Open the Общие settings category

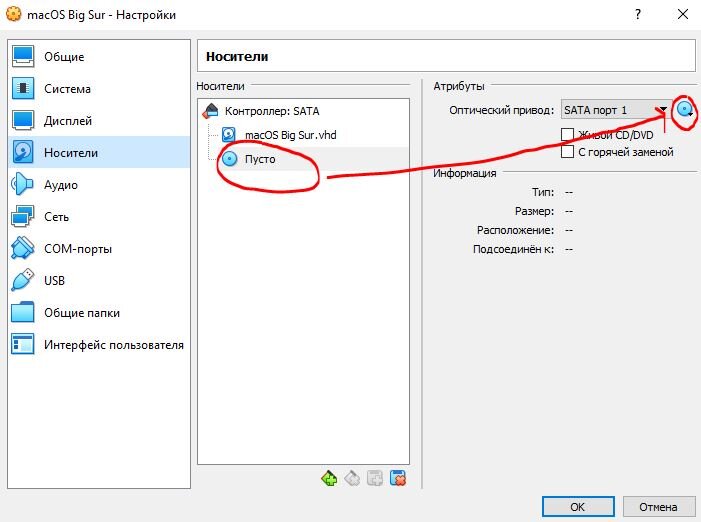[99, 56]
